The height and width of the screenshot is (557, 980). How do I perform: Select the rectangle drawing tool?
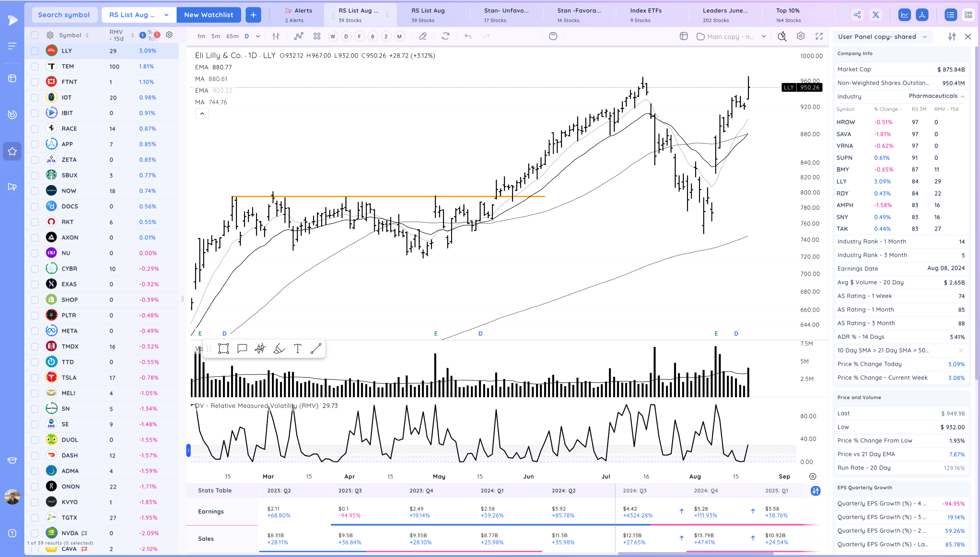click(x=224, y=349)
